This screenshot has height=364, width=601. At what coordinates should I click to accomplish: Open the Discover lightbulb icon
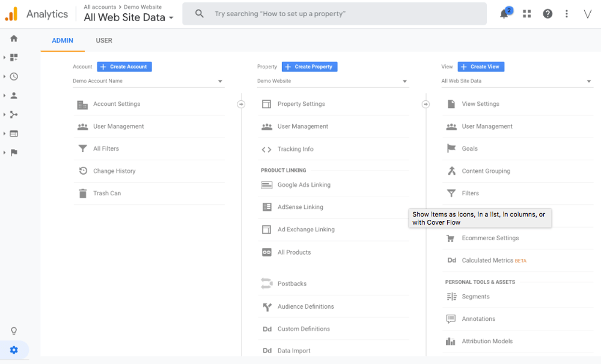tap(14, 331)
